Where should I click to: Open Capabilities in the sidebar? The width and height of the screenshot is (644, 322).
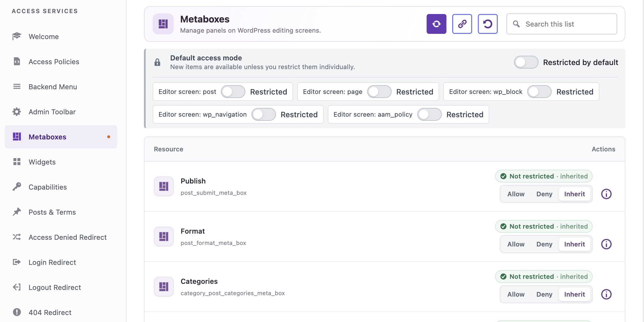[61, 187]
